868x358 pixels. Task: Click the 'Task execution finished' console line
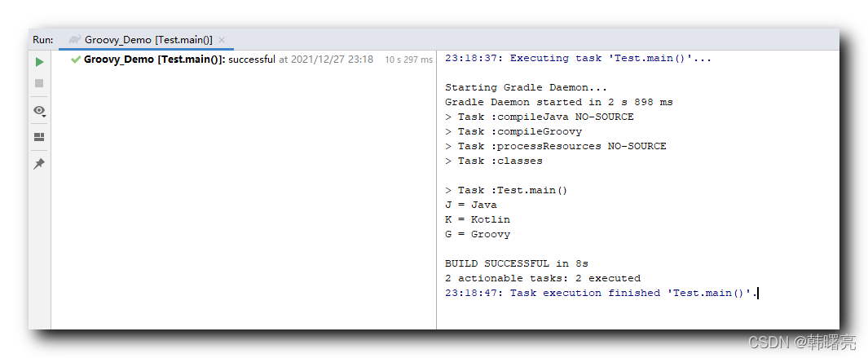(601, 293)
